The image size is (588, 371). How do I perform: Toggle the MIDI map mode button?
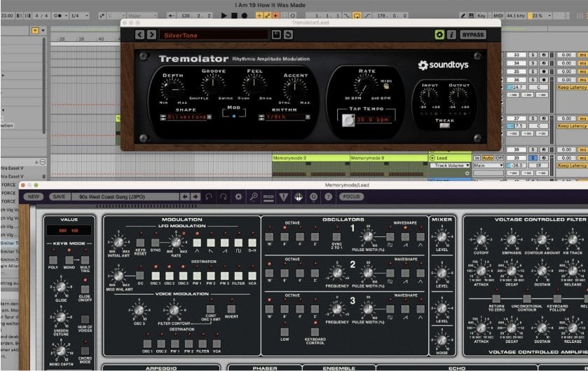pyautogui.click(x=498, y=15)
